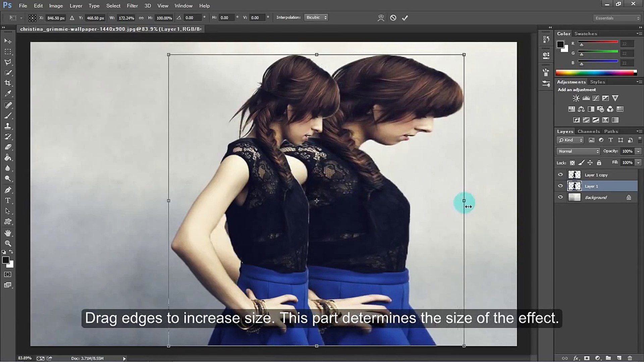644x362 pixels.
Task: Select the Pen tool
Action: [8, 190]
